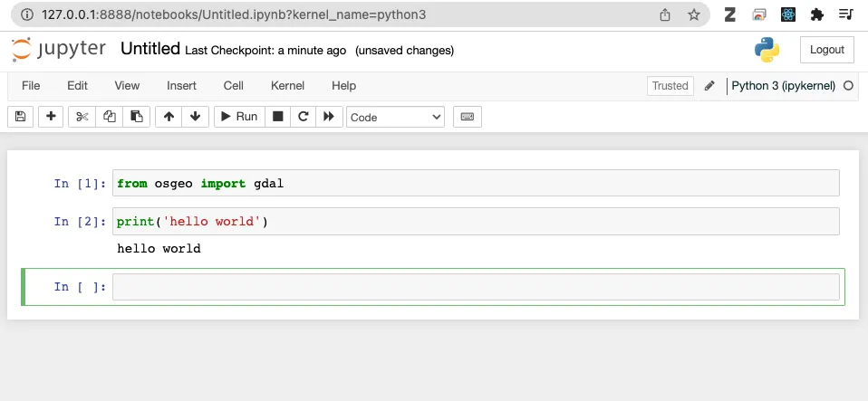Image resolution: width=868 pixels, height=401 pixels.
Task: Click into the empty code cell
Action: [476, 287]
